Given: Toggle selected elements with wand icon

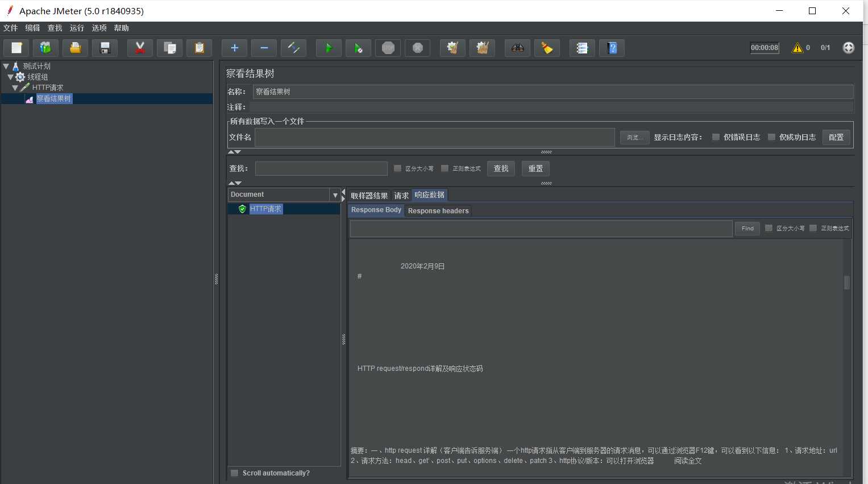Looking at the screenshot, I should point(293,48).
